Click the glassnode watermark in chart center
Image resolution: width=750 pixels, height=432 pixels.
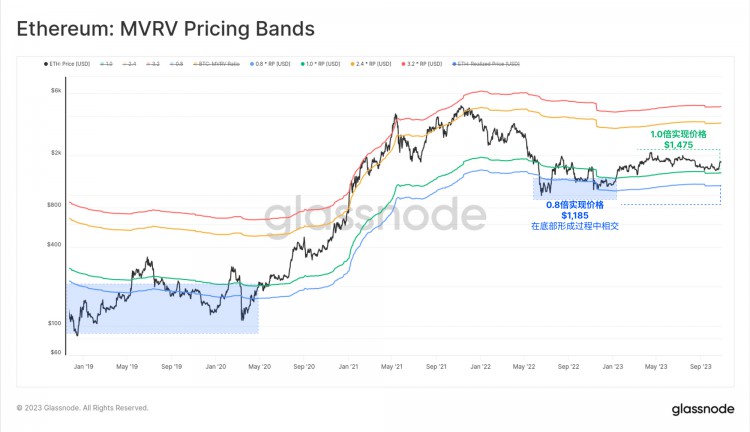pyautogui.click(x=375, y=216)
